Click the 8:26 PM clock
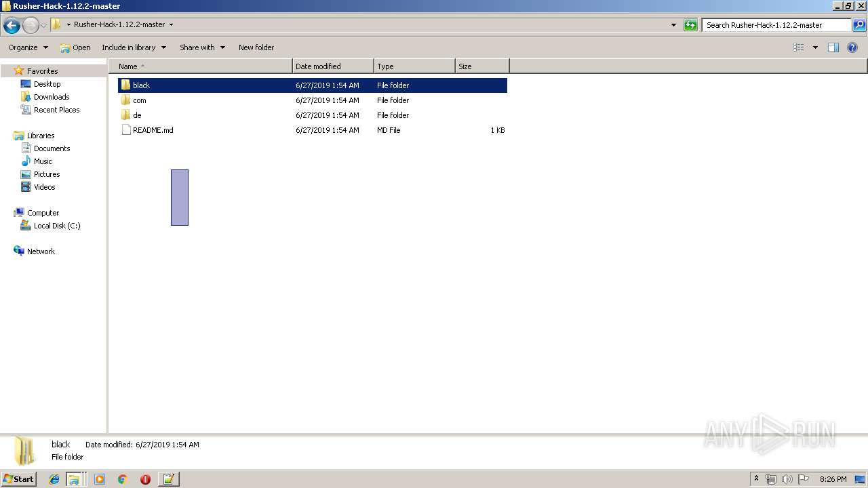This screenshot has width=868, height=488. click(833, 479)
